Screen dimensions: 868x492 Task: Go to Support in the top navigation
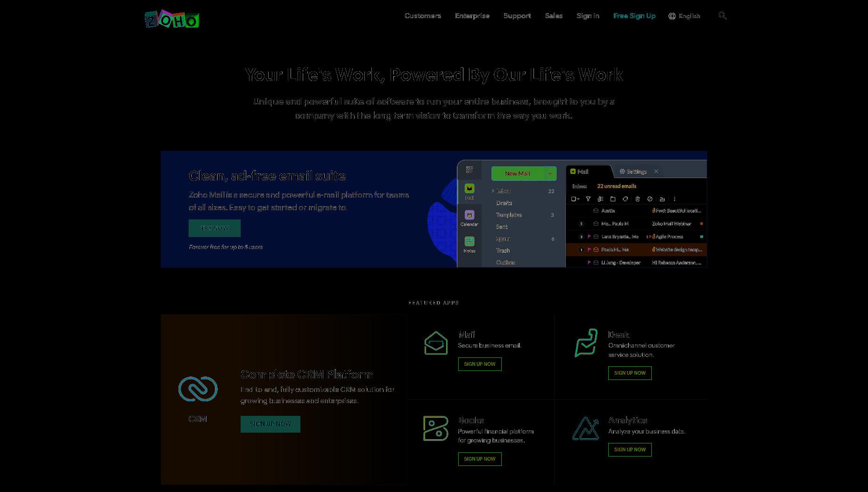point(517,16)
